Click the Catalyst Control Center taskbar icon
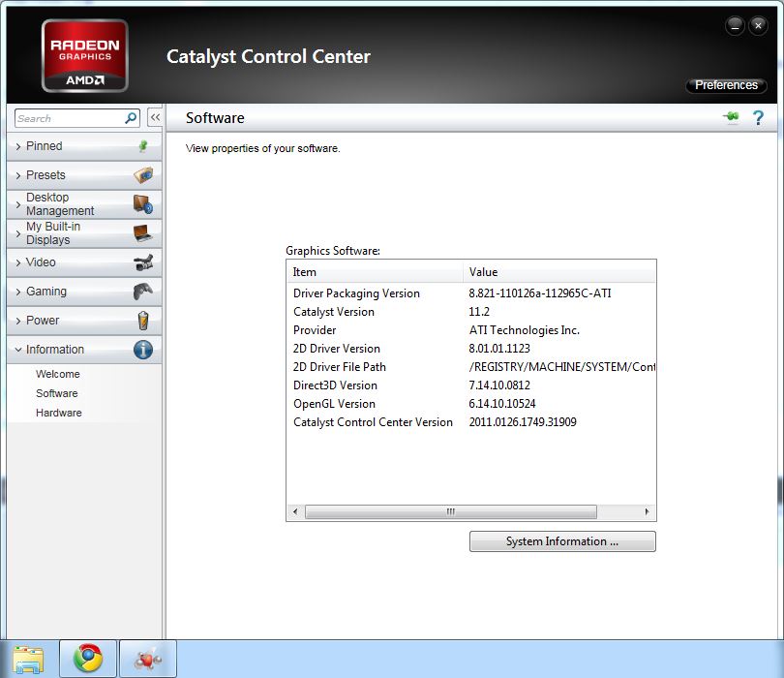This screenshot has width=784, height=678. (x=148, y=659)
